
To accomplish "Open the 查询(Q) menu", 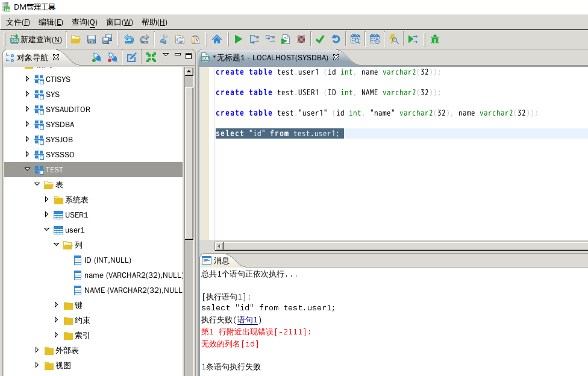I will pyautogui.click(x=84, y=22).
